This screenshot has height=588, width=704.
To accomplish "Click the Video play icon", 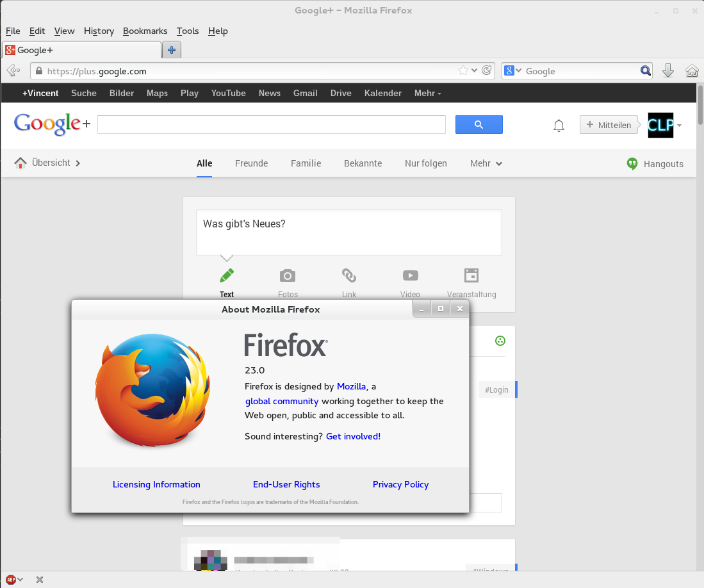I will pyautogui.click(x=411, y=276).
